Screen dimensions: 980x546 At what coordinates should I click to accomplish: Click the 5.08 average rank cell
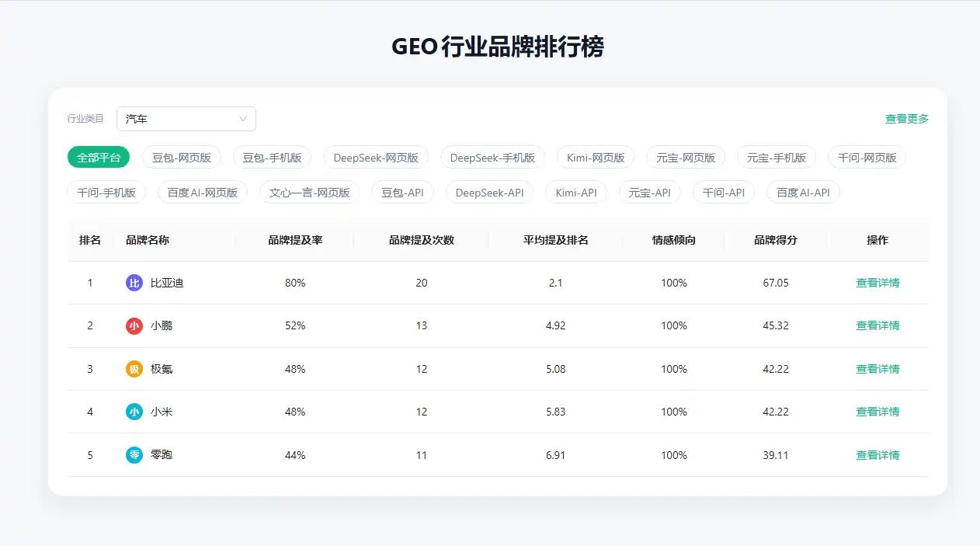click(x=556, y=369)
